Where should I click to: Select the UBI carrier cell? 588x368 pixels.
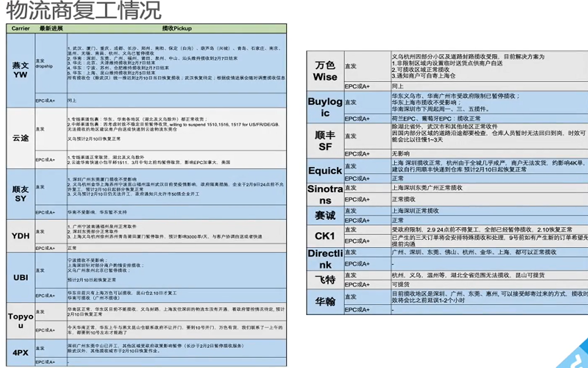tap(20, 277)
